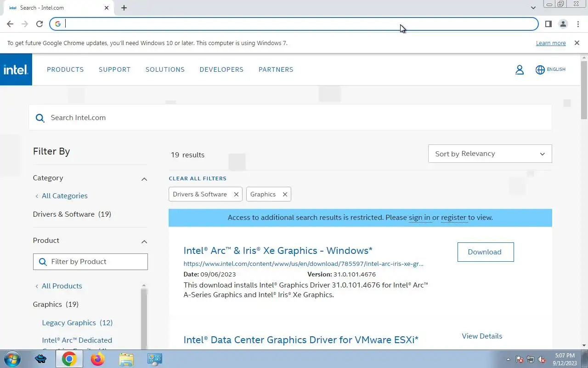Image resolution: width=588 pixels, height=368 pixels.
Task: Select Graphics (19) product filter
Action: 56,305
